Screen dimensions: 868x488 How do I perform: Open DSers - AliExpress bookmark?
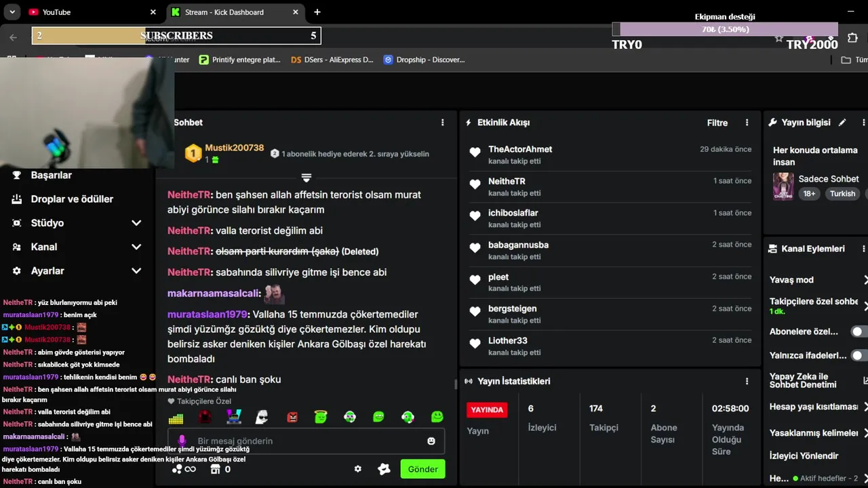tap(332, 60)
